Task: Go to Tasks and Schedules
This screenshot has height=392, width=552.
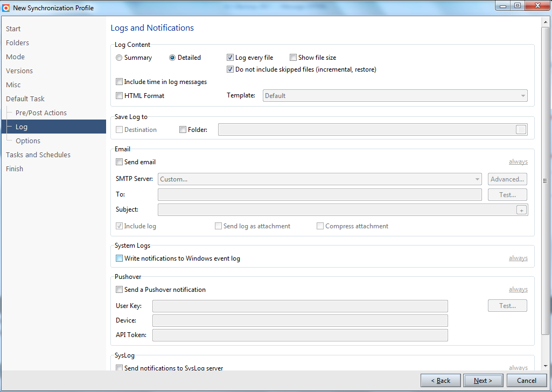Action: pyautogui.click(x=38, y=155)
